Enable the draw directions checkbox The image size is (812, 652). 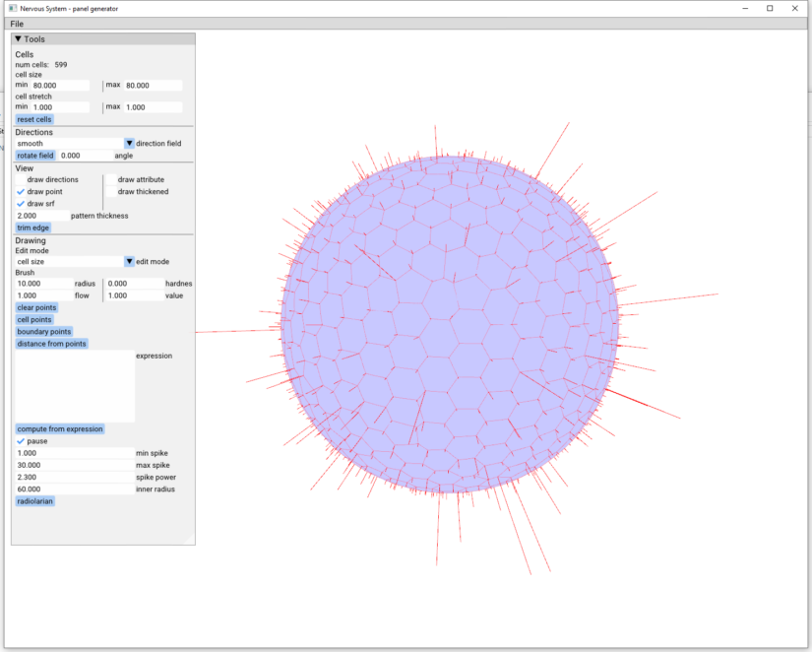[x=21, y=180]
